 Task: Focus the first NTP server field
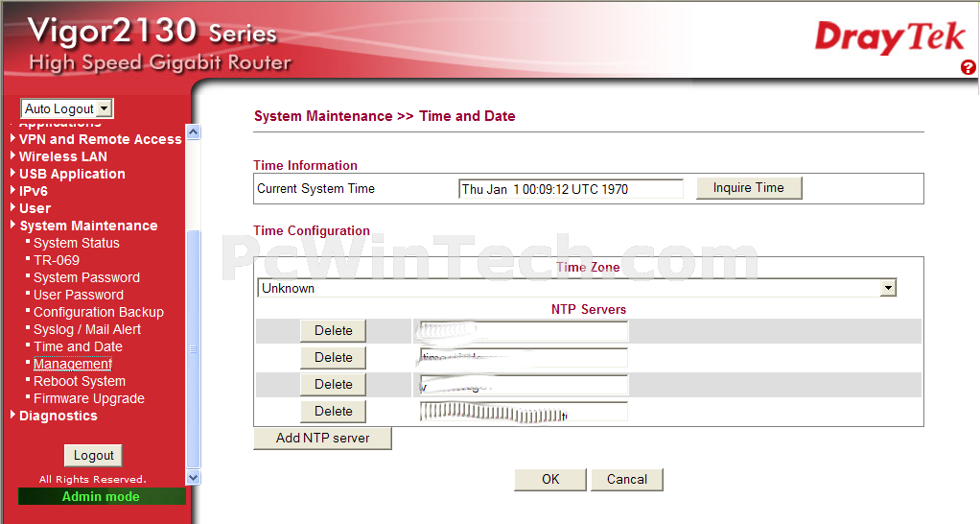pyautogui.click(x=524, y=331)
